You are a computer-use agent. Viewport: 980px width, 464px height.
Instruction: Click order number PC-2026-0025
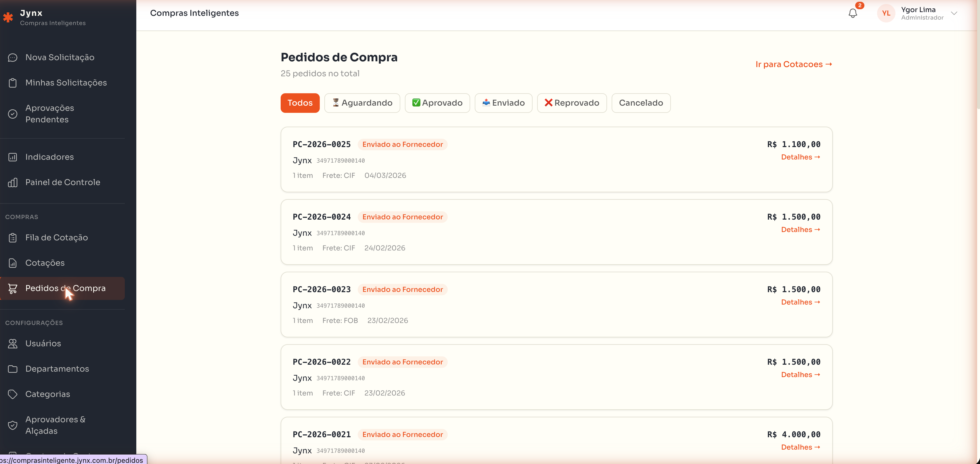point(321,145)
